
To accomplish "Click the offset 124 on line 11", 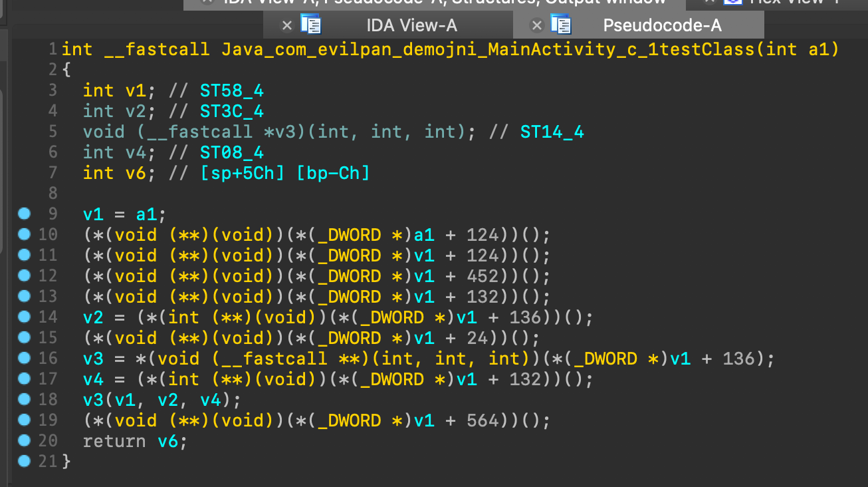I will click(x=483, y=255).
